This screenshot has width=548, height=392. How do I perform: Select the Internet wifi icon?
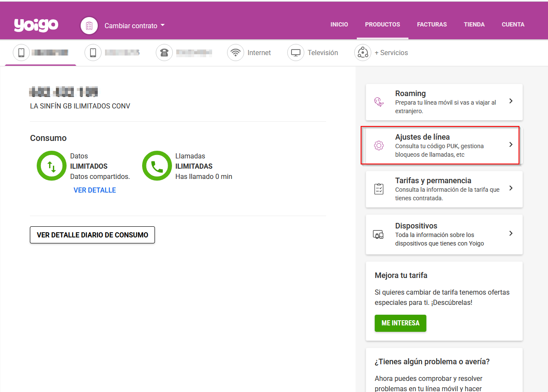coord(235,52)
